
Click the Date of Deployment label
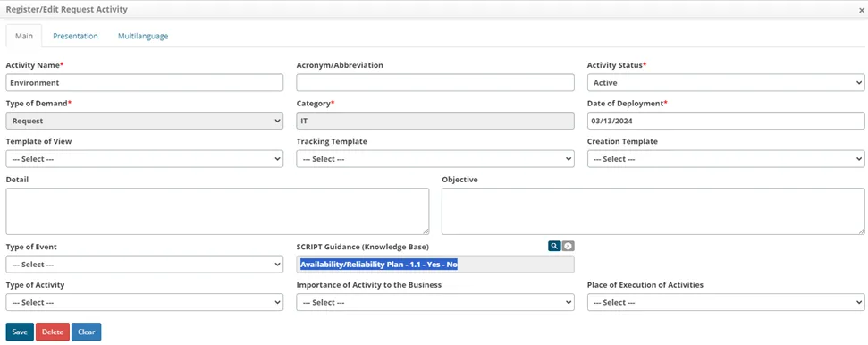pos(628,104)
